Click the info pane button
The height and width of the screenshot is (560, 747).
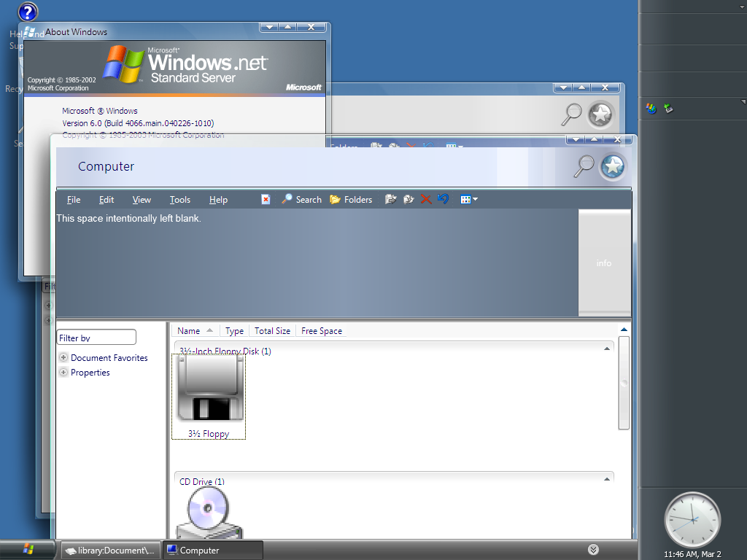pyautogui.click(x=604, y=262)
